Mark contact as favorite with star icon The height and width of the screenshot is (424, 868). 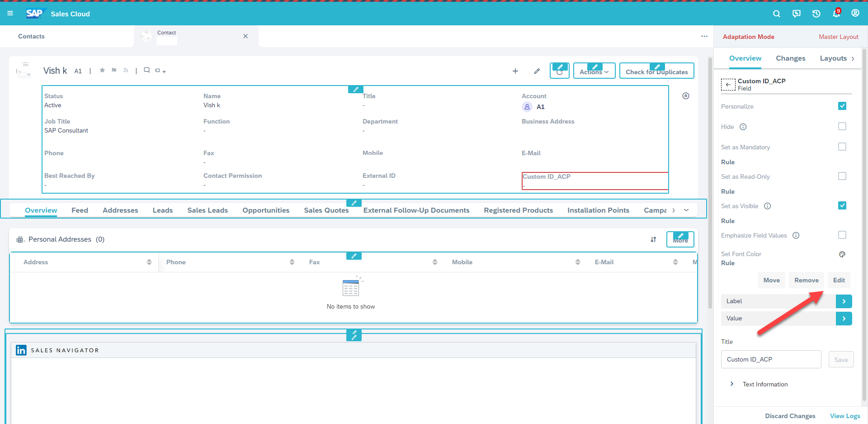(x=102, y=70)
